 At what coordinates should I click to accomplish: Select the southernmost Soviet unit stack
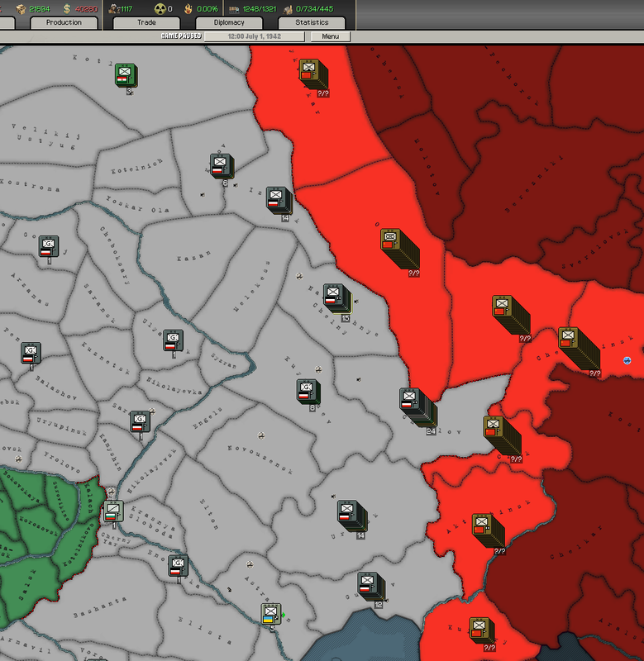coord(483,630)
